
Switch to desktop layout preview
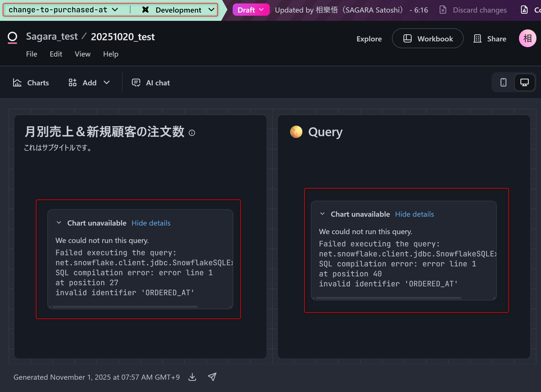pos(524,83)
